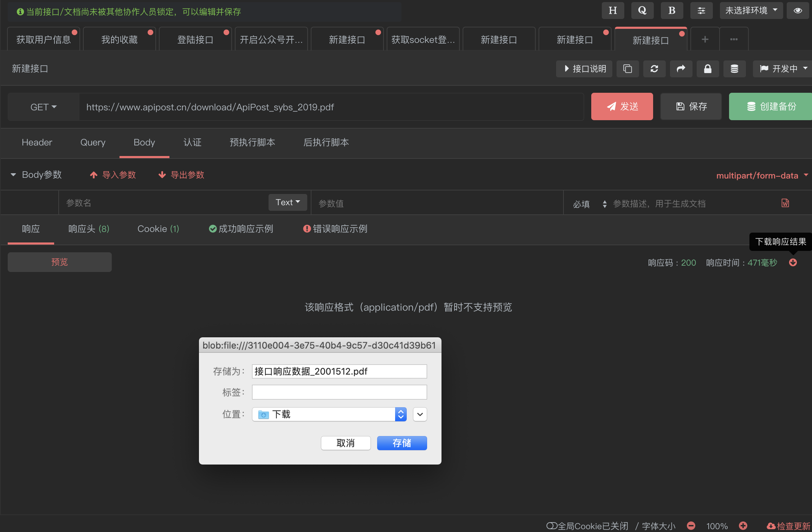Click the 发送 send button
This screenshot has height=532, width=812.
(622, 106)
